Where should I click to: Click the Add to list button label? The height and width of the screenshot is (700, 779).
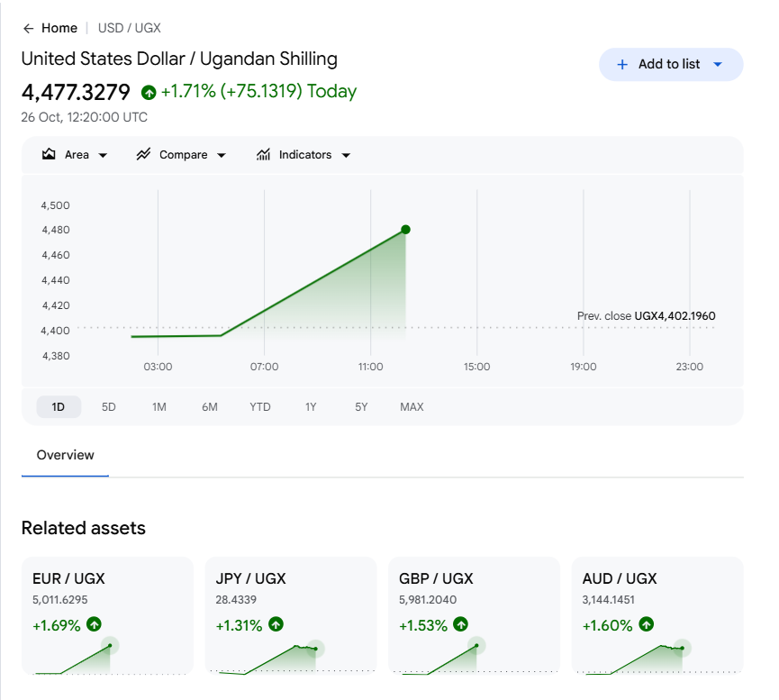(669, 64)
